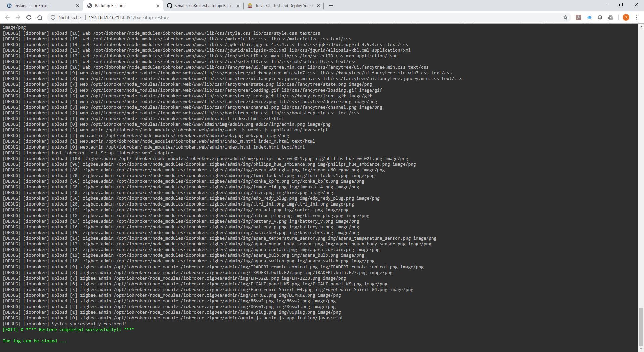Click the upload [100] philips_hue_rwl021.png line
This screenshot has width=644, height=352.
(x=205, y=158)
